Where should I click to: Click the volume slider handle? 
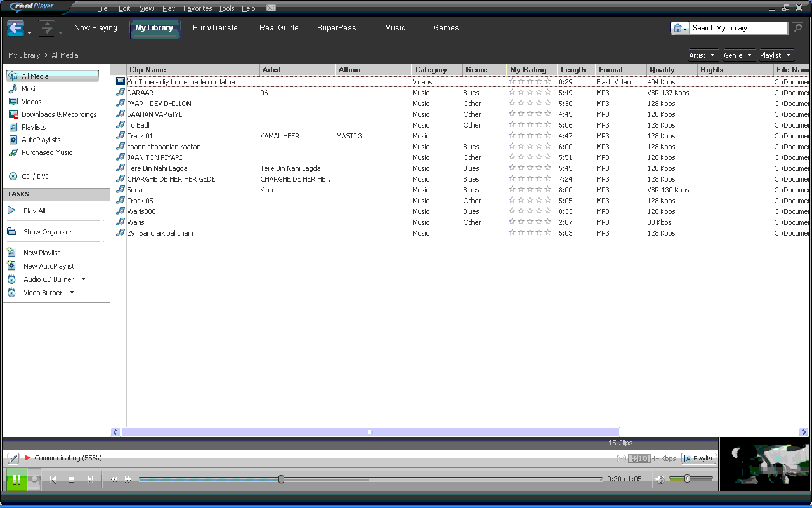click(x=687, y=479)
